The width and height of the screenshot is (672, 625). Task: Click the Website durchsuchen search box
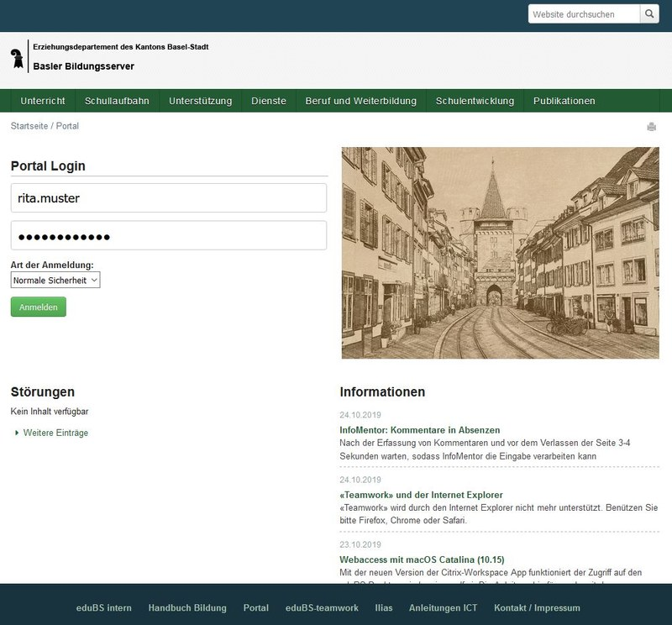(x=581, y=13)
